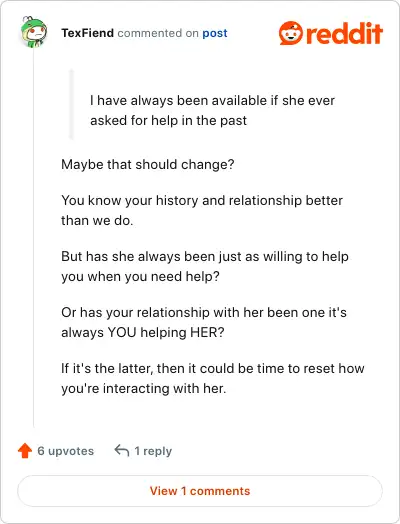Click the grey "commented on" label
The height and width of the screenshot is (524, 400).
(158, 33)
